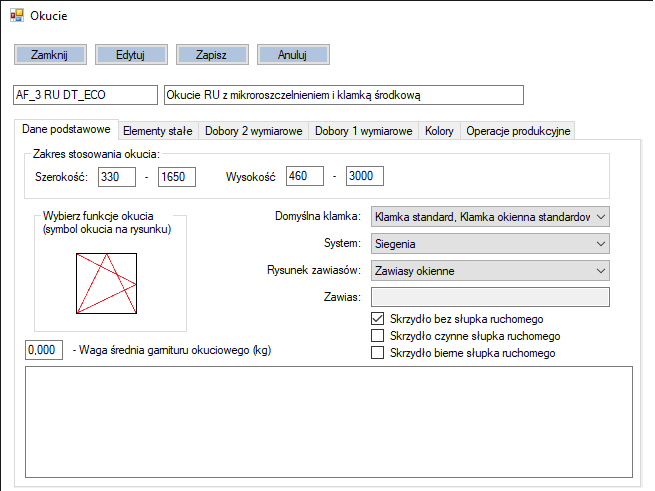Cancel with the Anuluj button
655x491 pixels.
(293, 55)
